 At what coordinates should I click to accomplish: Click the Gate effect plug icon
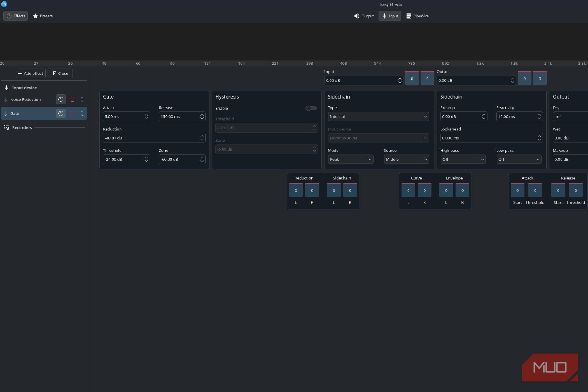[x=6, y=113]
